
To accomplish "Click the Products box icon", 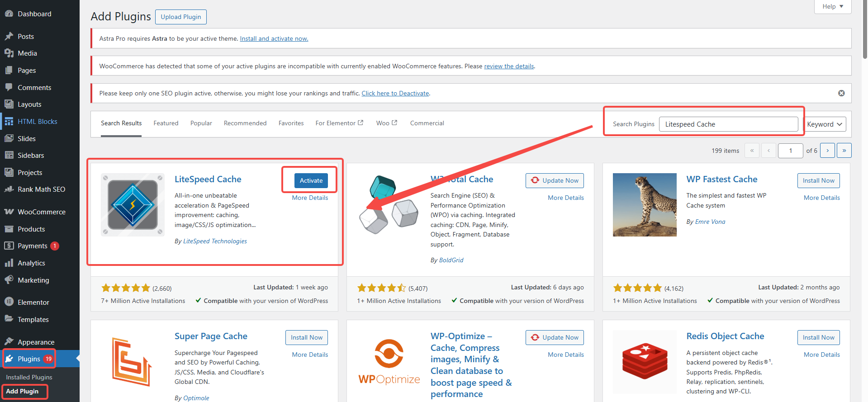I will pyautogui.click(x=9, y=229).
